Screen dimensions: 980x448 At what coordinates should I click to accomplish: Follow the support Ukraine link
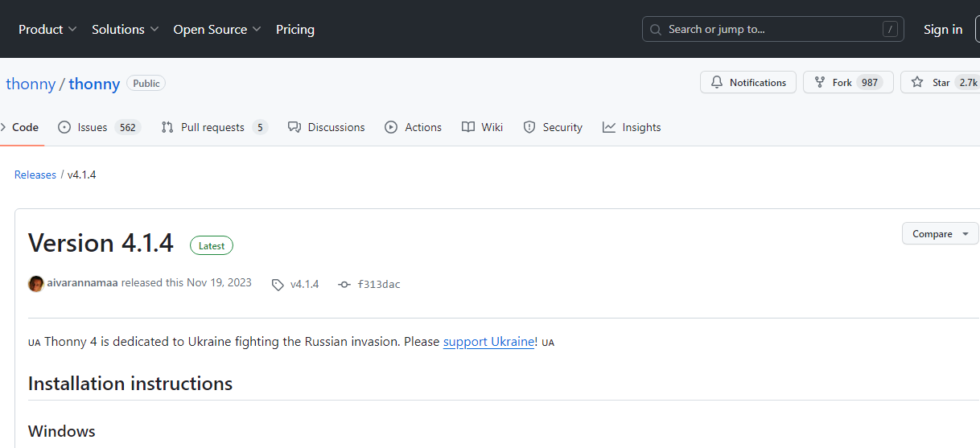(x=489, y=342)
